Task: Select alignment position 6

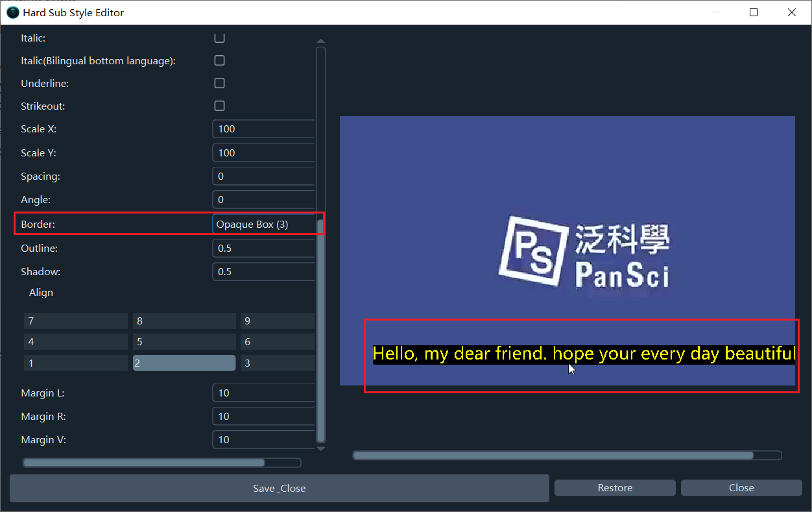Action: pos(278,342)
